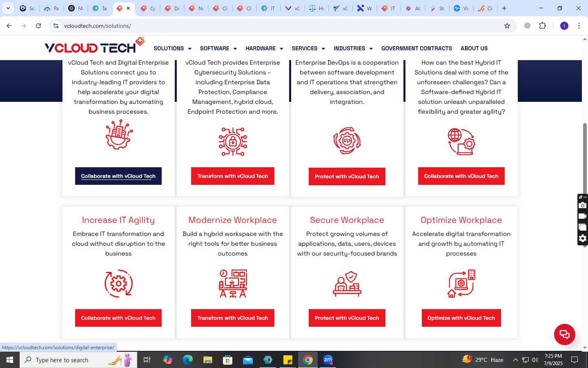
Task: View site information icon in address bar
Action: pos(56,26)
